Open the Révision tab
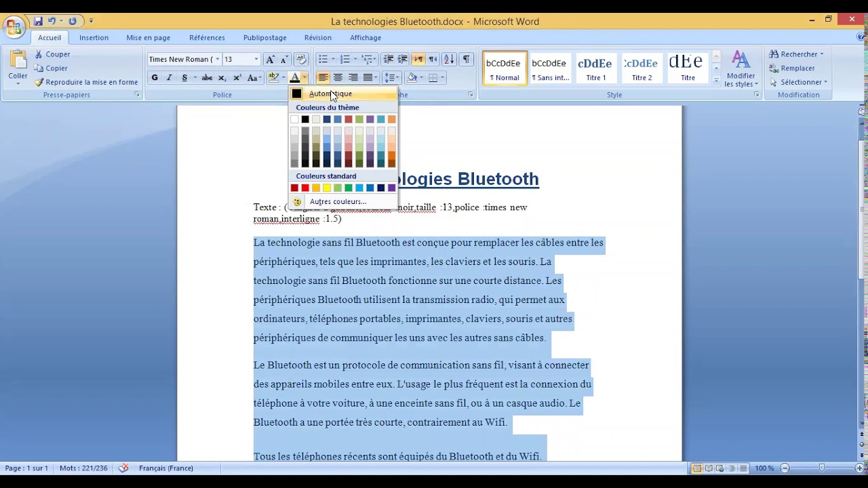This screenshot has width=868, height=488. 318,38
